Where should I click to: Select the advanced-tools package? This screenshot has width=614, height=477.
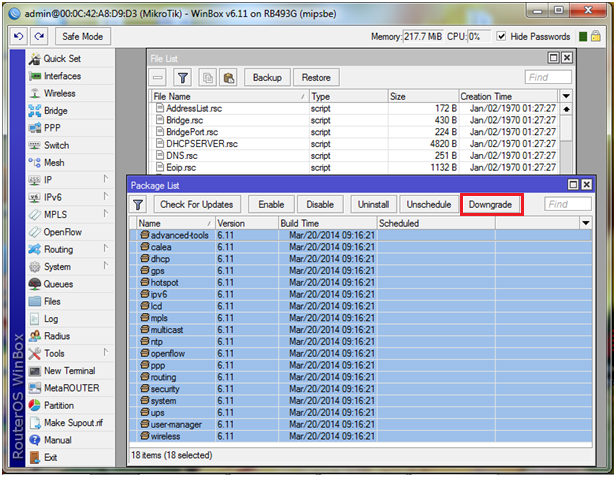click(360, 235)
